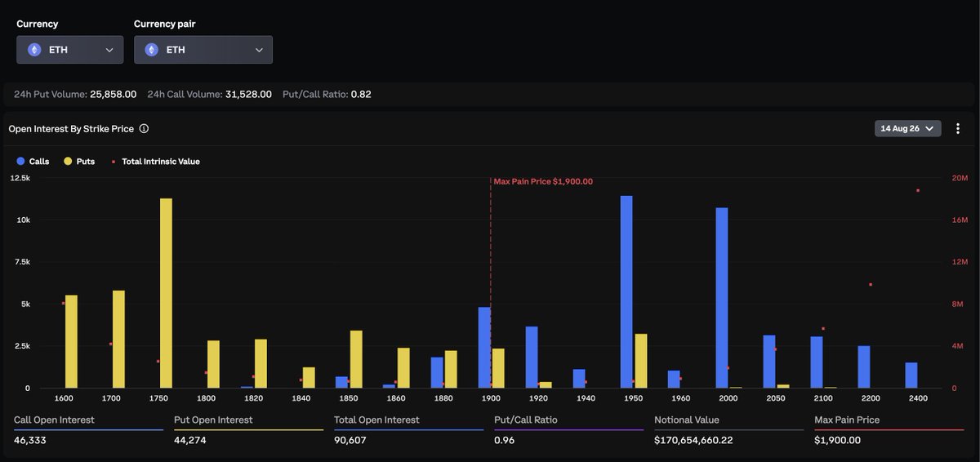Click the Call Open Interest value 46,333
Image resolution: width=980 pixels, height=462 pixels.
pyautogui.click(x=30, y=440)
